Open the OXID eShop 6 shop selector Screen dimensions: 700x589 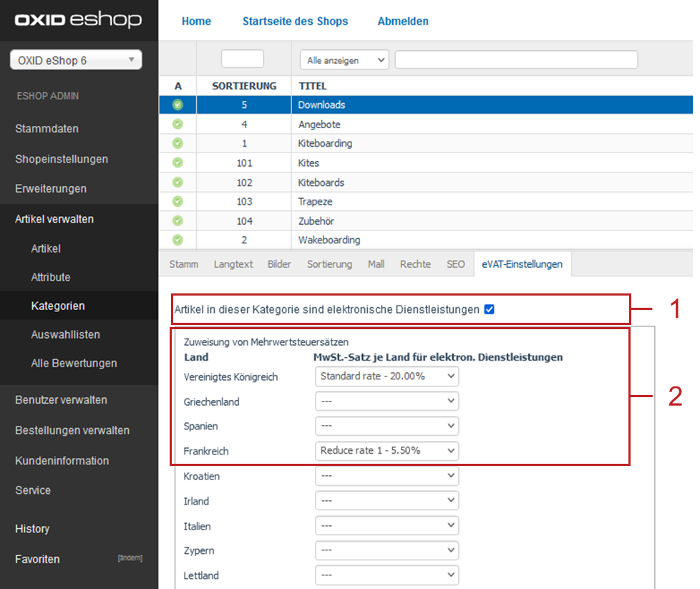(76, 61)
